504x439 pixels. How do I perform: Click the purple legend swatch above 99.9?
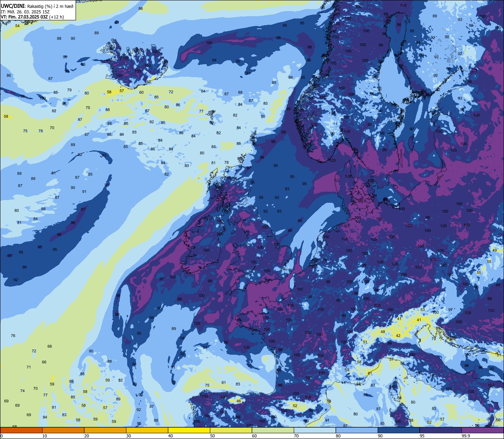tap(483, 430)
